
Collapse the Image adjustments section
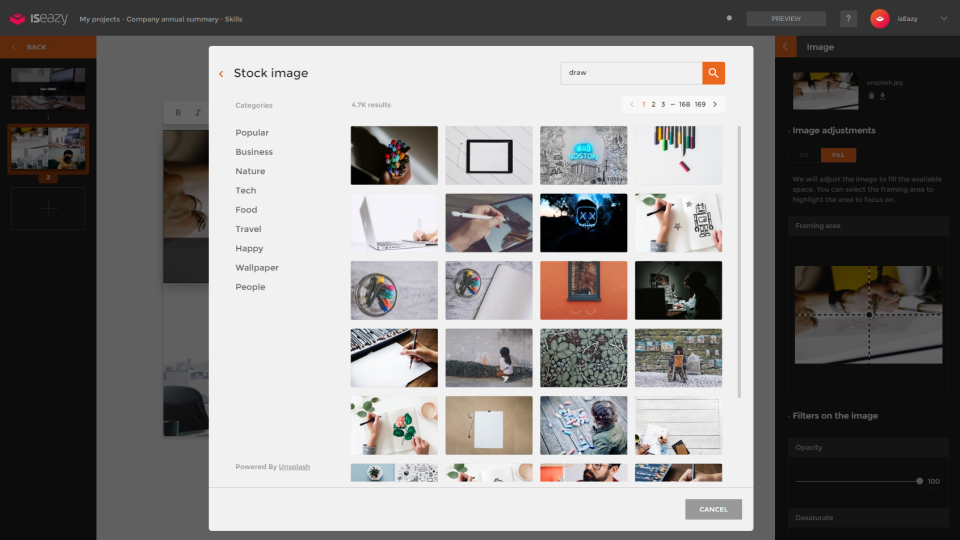[833, 130]
